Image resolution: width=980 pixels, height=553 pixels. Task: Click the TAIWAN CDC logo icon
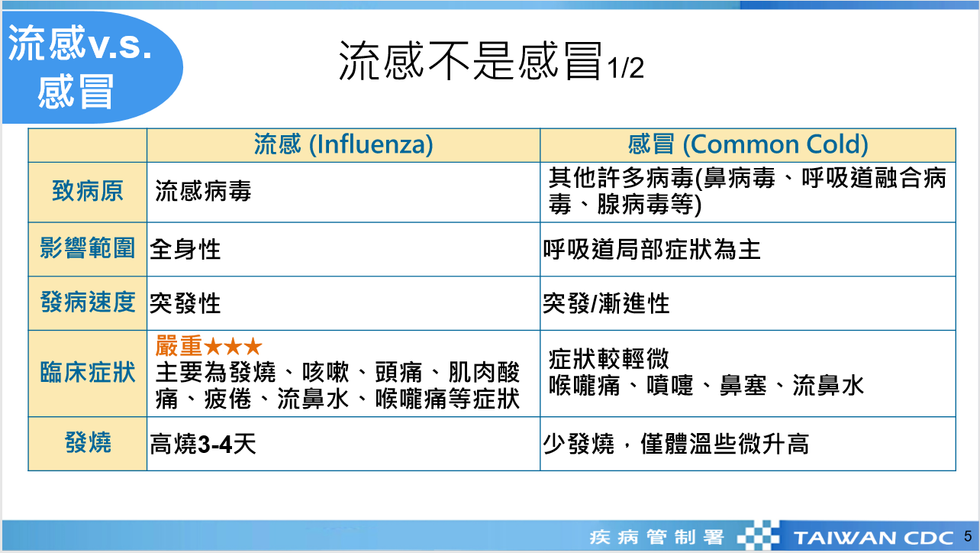pos(759,536)
